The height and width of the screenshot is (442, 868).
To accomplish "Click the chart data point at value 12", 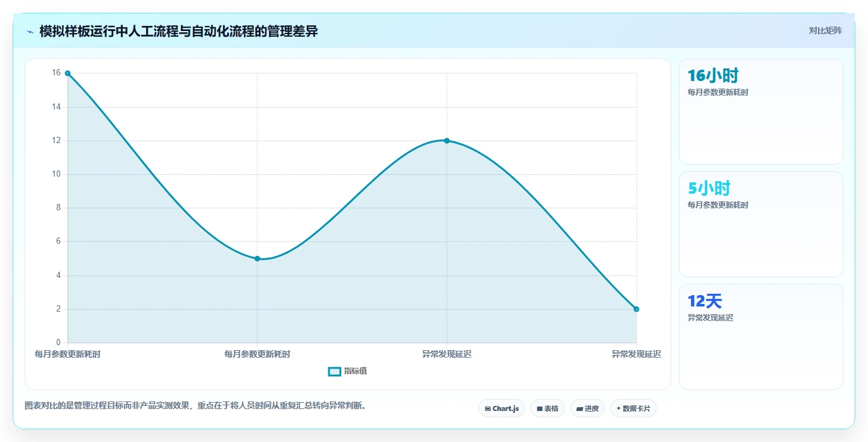I will tap(447, 141).
